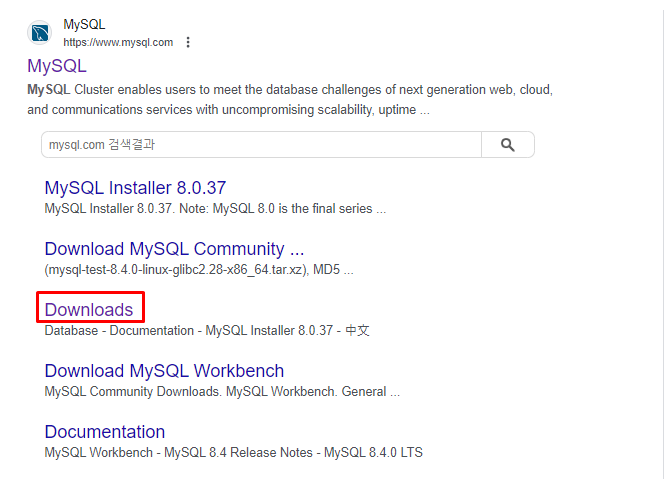Click the https://www.mysql.com URL text
The image size is (665, 479).
pyautogui.click(x=118, y=42)
